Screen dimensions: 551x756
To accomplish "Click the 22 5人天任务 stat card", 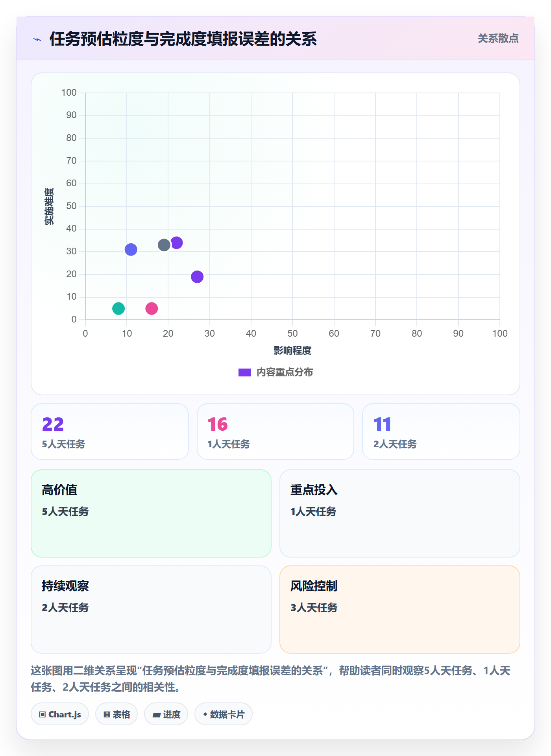I will (x=110, y=432).
